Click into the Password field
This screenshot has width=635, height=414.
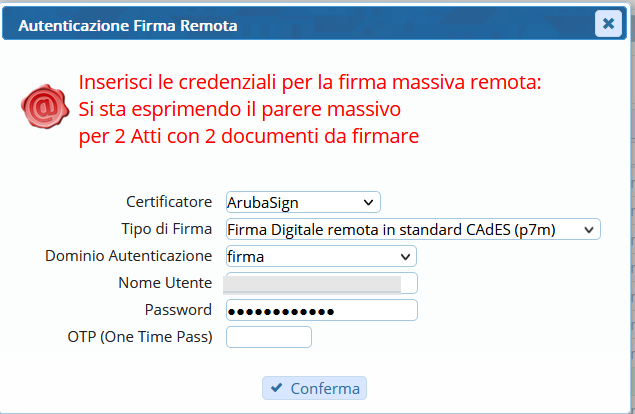[321, 310]
